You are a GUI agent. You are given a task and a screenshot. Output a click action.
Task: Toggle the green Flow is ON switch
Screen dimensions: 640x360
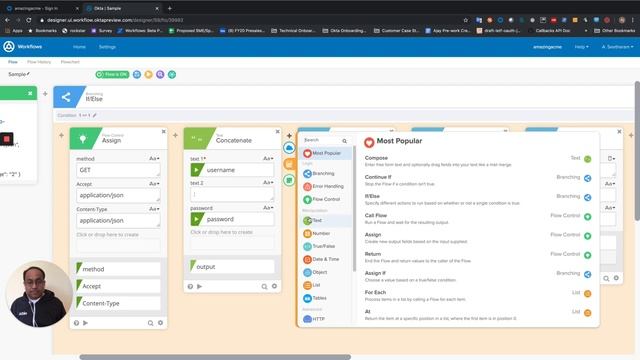click(112, 74)
